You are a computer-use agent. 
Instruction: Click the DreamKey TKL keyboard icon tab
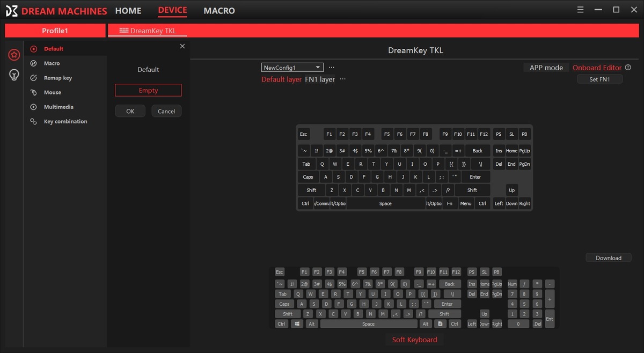pos(148,31)
